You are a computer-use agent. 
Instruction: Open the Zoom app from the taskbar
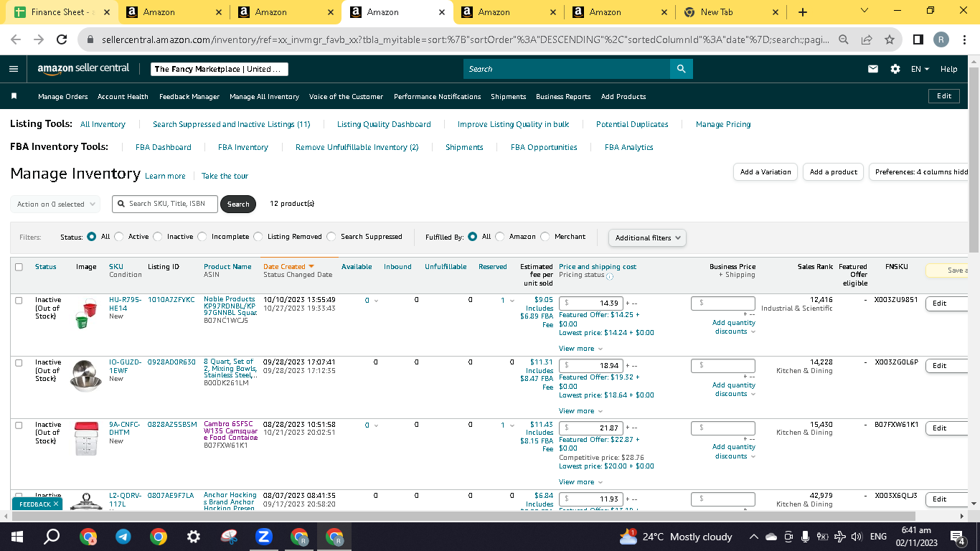[264, 537]
